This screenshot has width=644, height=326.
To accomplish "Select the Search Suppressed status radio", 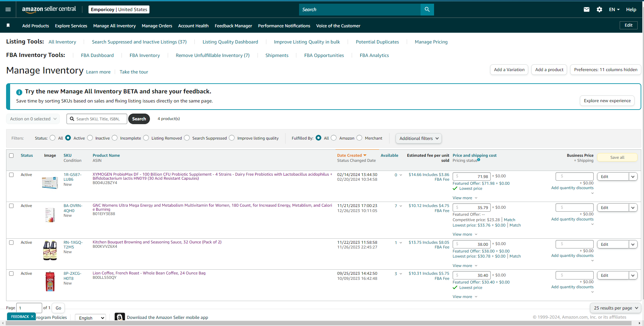I will [187, 138].
